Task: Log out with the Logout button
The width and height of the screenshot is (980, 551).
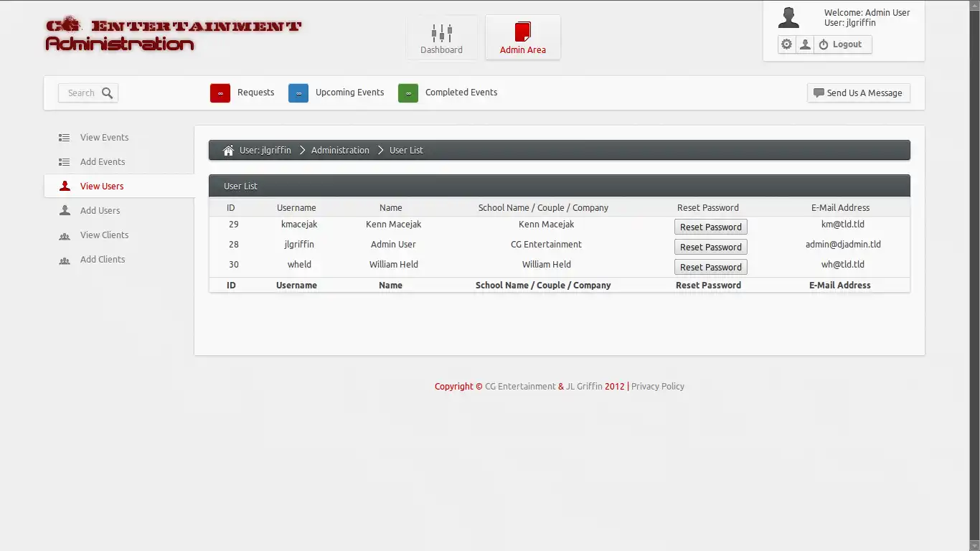Action: coord(843,44)
